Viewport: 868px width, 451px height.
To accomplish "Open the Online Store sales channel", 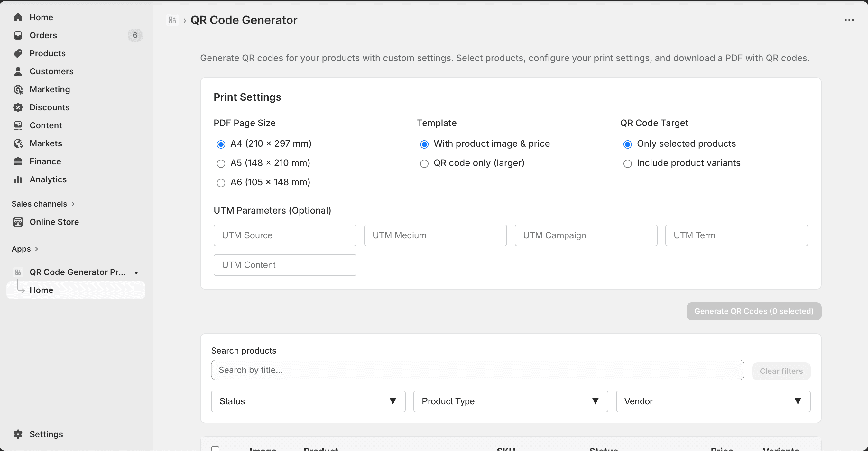I will coord(54,222).
